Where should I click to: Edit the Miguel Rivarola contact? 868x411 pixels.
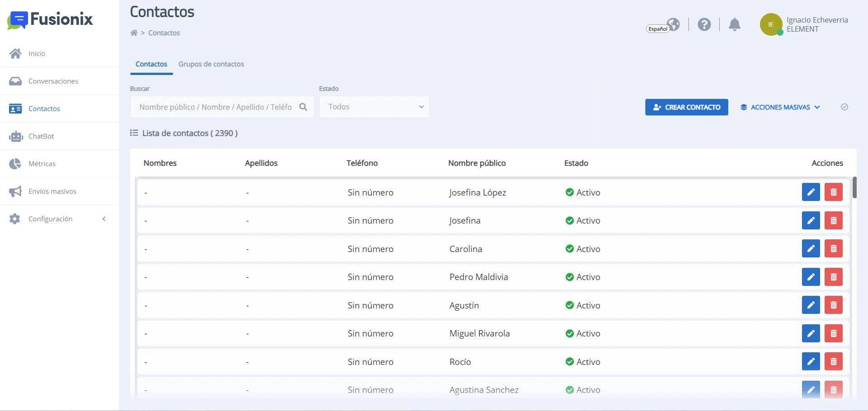coord(811,333)
